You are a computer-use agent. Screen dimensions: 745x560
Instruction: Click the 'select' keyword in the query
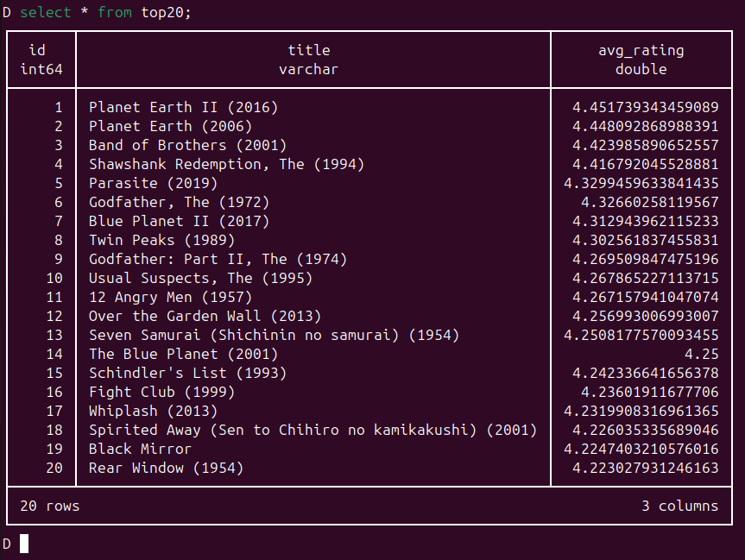coord(45,12)
